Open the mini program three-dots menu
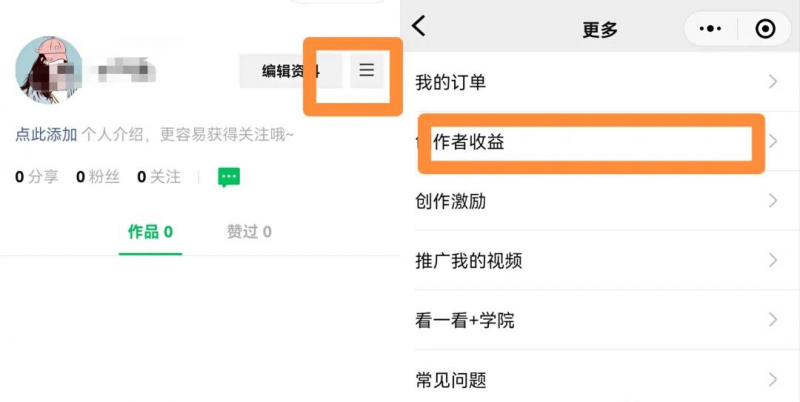 (x=710, y=29)
